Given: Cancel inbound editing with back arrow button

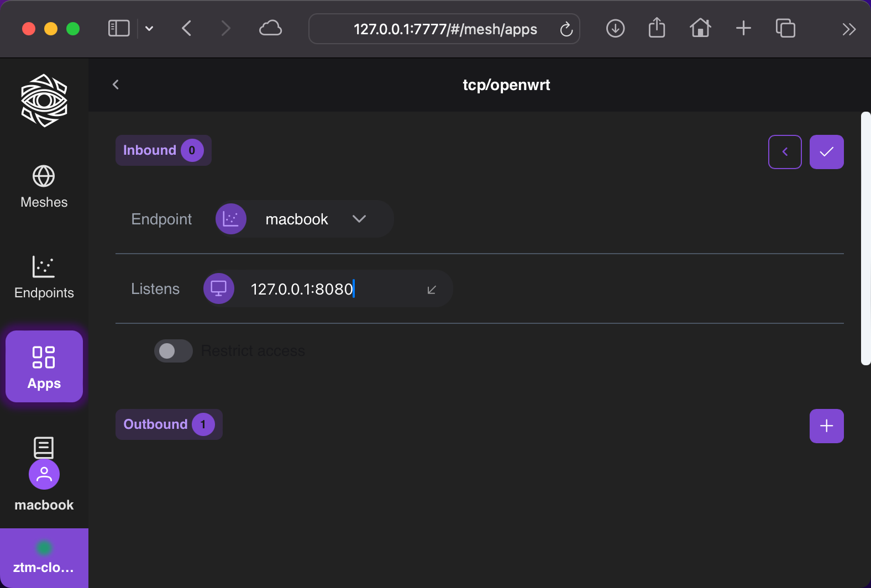Looking at the screenshot, I should click(784, 152).
